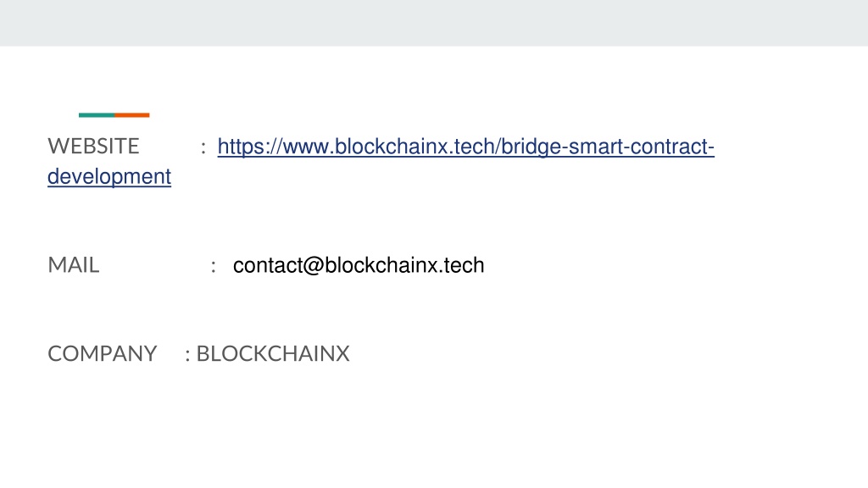Click the '@' symbol in the email
Viewport: 868px width, 488px height.
[314, 265]
